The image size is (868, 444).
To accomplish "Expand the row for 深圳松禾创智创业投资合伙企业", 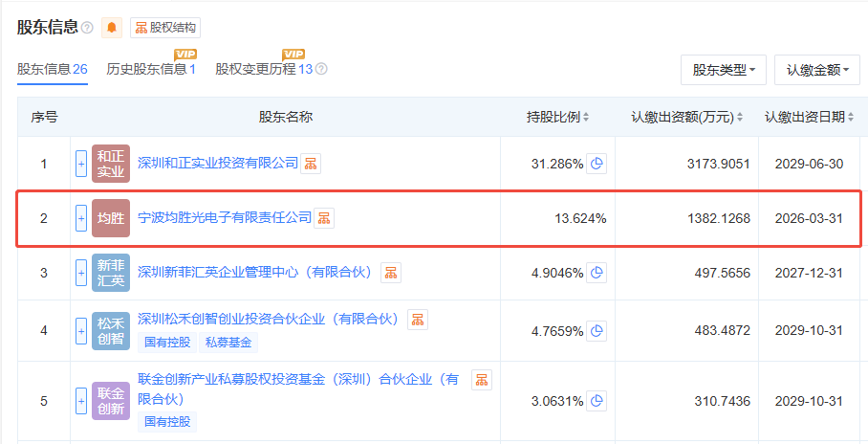I will point(81,331).
